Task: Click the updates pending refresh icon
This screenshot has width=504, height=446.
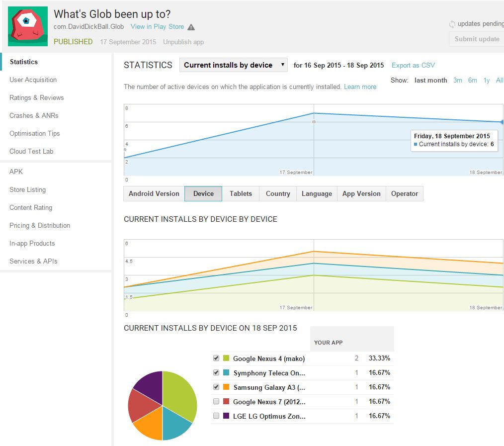Action: (x=452, y=24)
